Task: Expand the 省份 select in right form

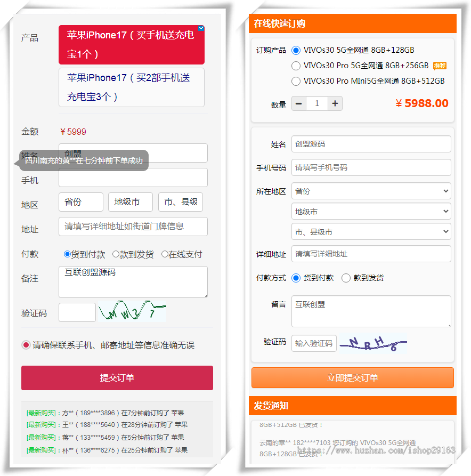Action: point(371,191)
